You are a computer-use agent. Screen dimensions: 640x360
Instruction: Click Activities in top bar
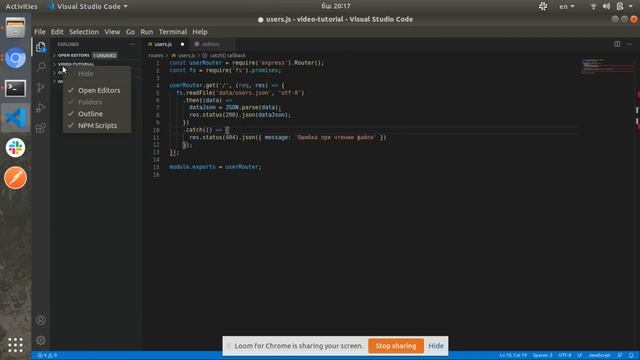tap(21, 6)
